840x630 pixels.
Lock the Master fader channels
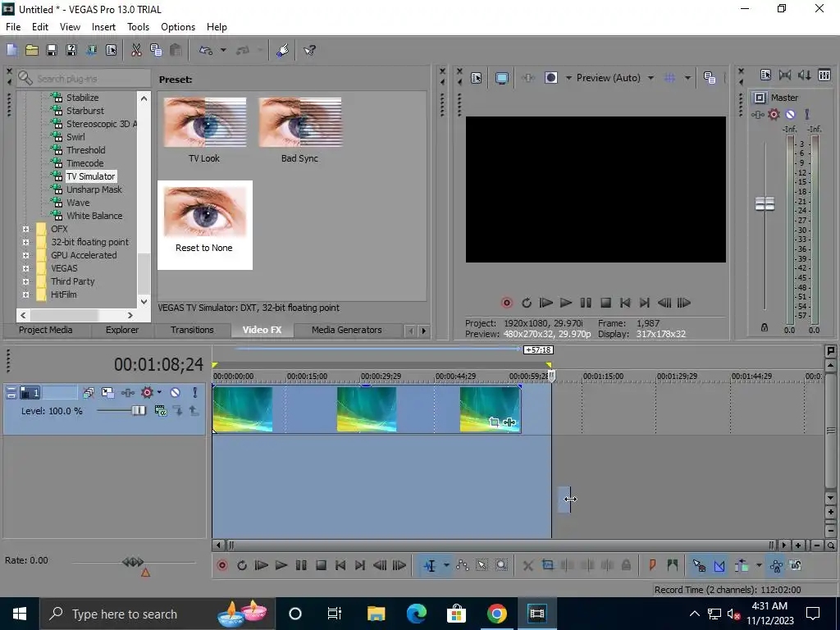[765, 327]
